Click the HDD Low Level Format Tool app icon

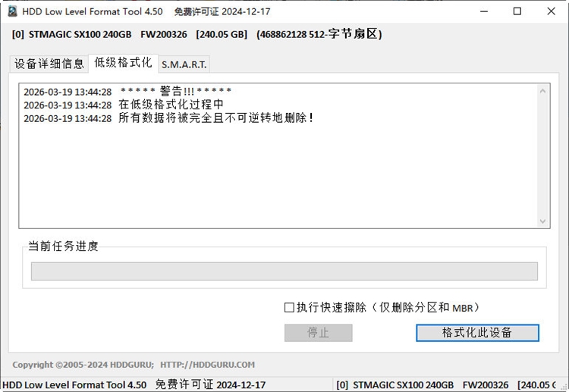[12, 11]
